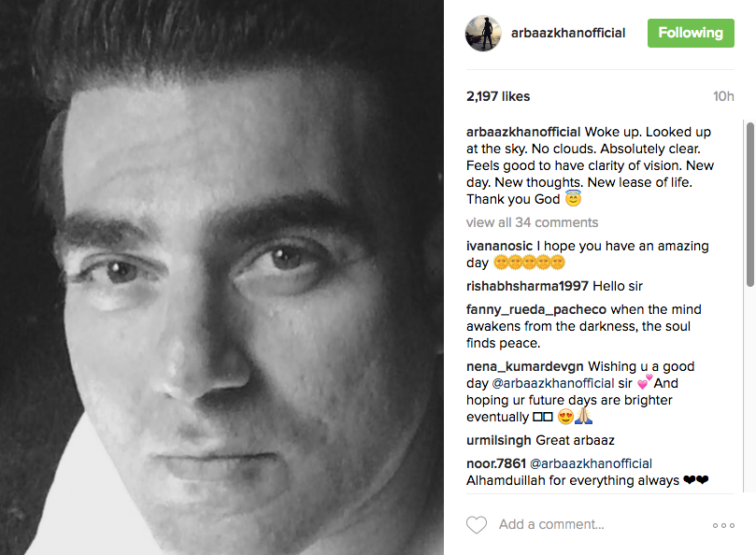The height and width of the screenshot is (555, 756).
Task: View the 2,197 likes list
Action: tap(498, 96)
